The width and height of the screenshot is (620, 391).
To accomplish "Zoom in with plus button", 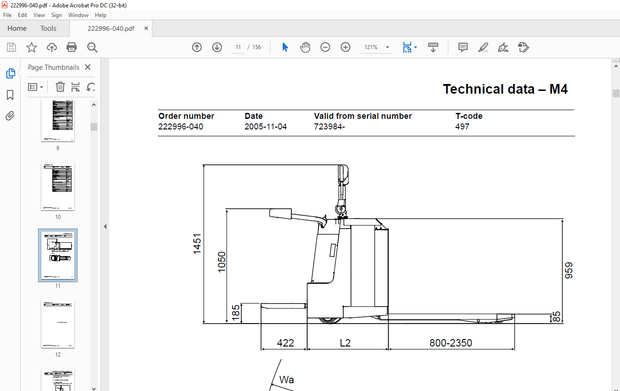I will 345,47.
